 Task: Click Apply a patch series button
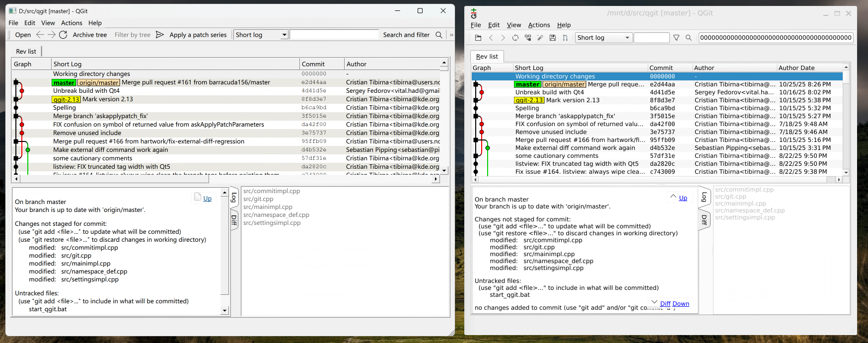click(198, 35)
